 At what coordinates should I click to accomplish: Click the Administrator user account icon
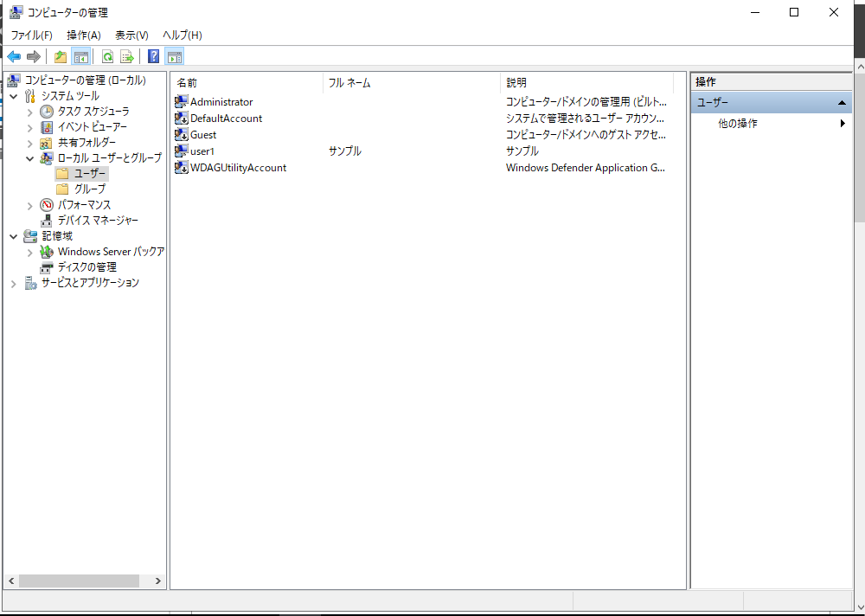click(x=182, y=101)
